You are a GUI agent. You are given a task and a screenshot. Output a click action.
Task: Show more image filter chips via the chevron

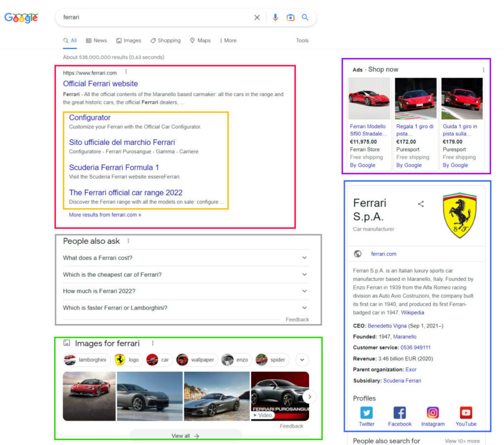[302, 360]
